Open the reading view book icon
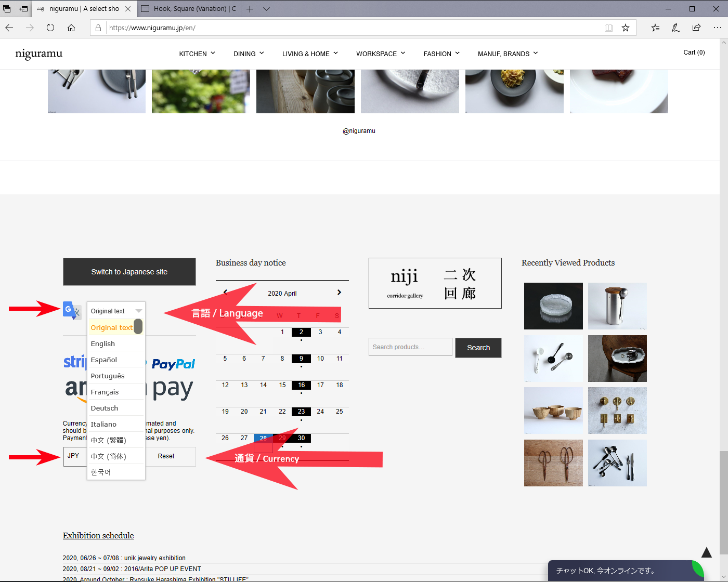Image resolution: width=728 pixels, height=582 pixels. coord(608,28)
